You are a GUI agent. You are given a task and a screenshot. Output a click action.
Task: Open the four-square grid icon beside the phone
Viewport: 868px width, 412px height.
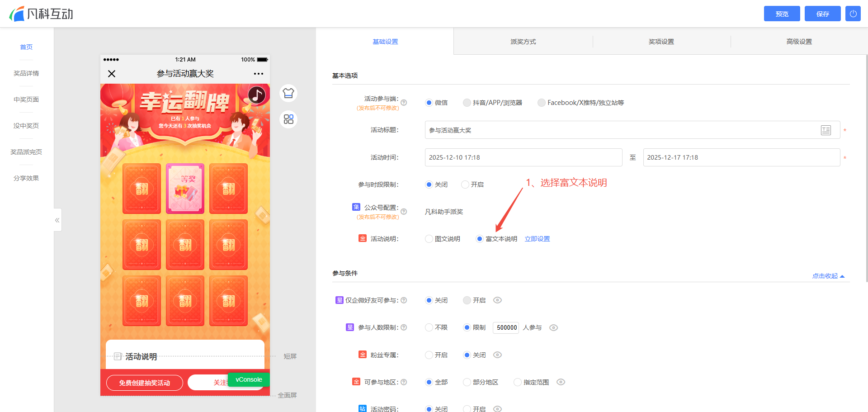click(x=288, y=119)
